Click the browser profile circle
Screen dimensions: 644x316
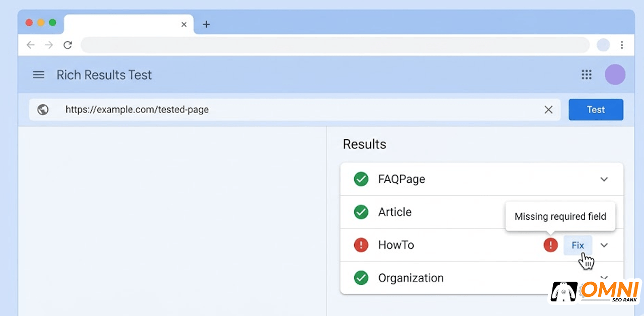(603, 45)
